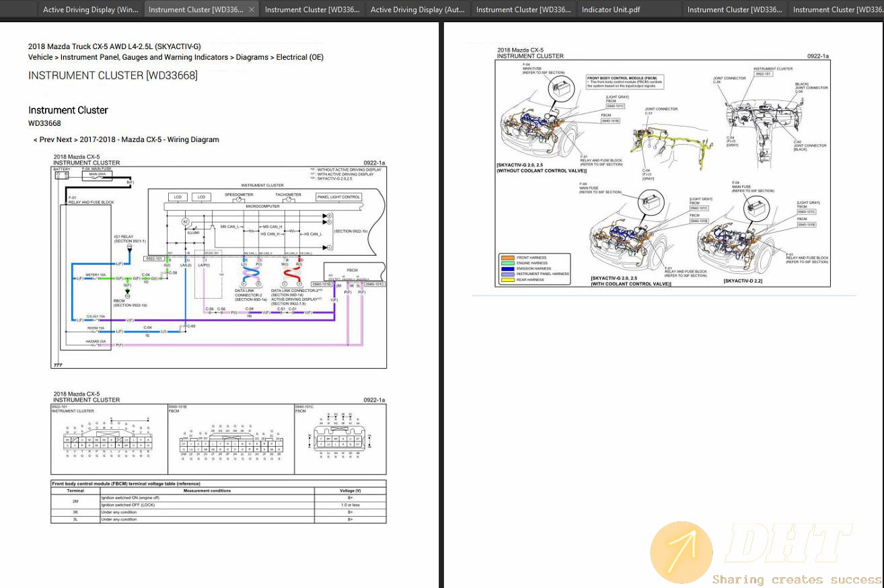Image resolution: width=884 pixels, height=588 pixels.
Task: Click the TACHOMETER label in the schematic
Action: pos(288,194)
